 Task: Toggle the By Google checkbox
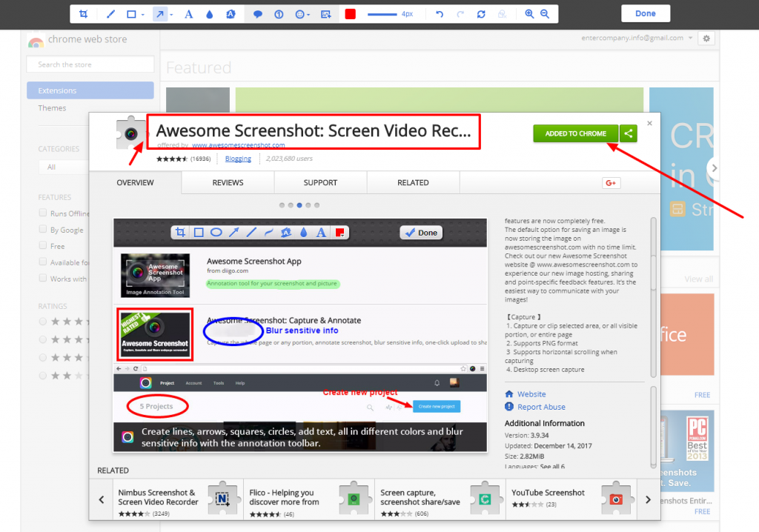[43, 230]
